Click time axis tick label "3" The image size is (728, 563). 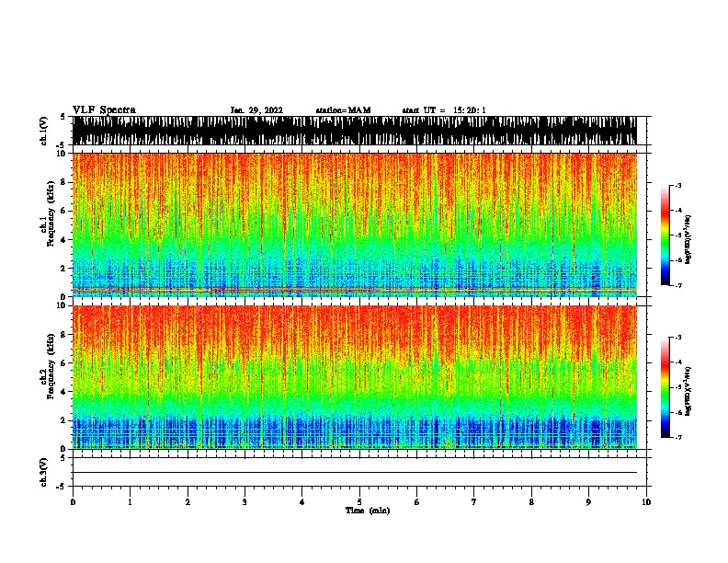pyautogui.click(x=245, y=502)
